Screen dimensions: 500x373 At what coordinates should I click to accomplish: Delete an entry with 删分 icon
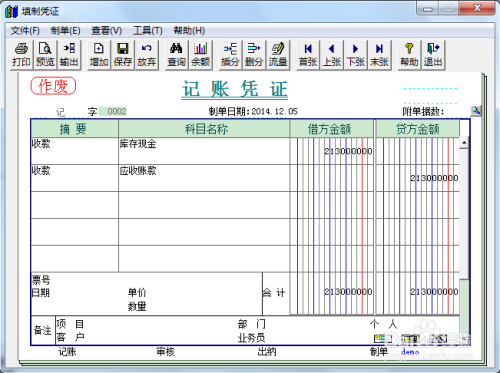point(254,55)
